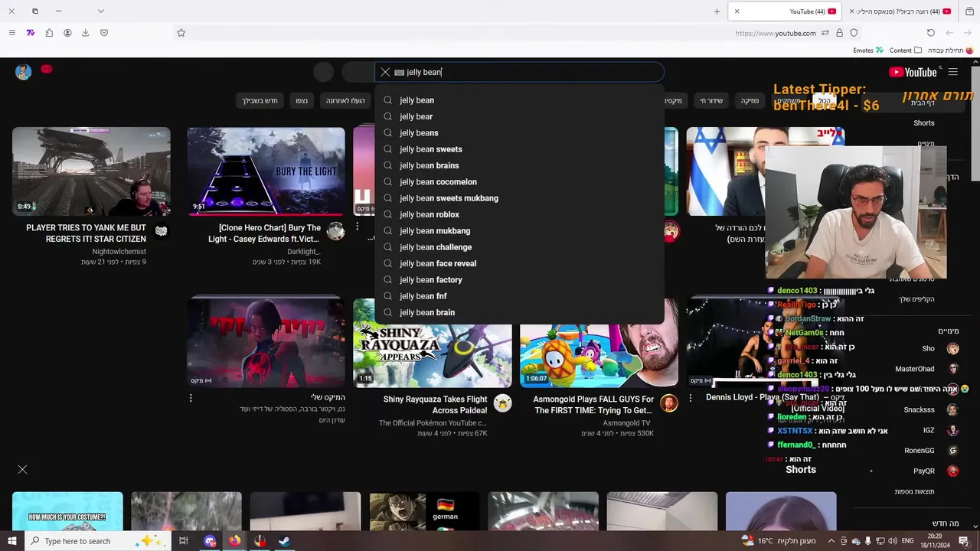The height and width of the screenshot is (551, 980).
Task: Open the Bury The Light video thumbnail
Action: coord(266,171)
